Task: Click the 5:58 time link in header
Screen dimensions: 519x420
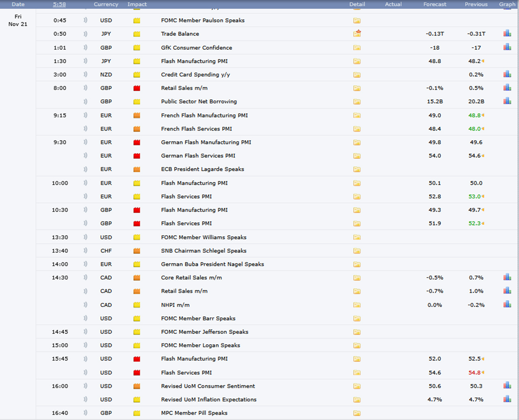Action: click(x=60, y=4)
